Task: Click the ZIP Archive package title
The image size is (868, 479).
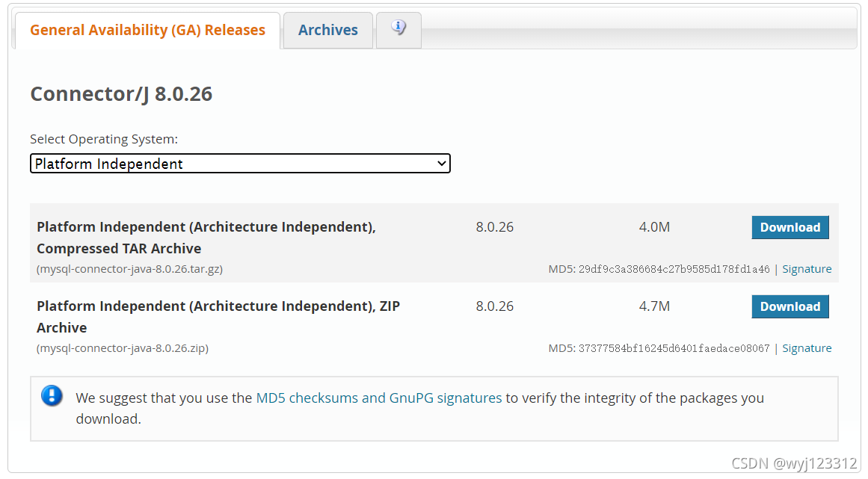Action: click(218, 316)
